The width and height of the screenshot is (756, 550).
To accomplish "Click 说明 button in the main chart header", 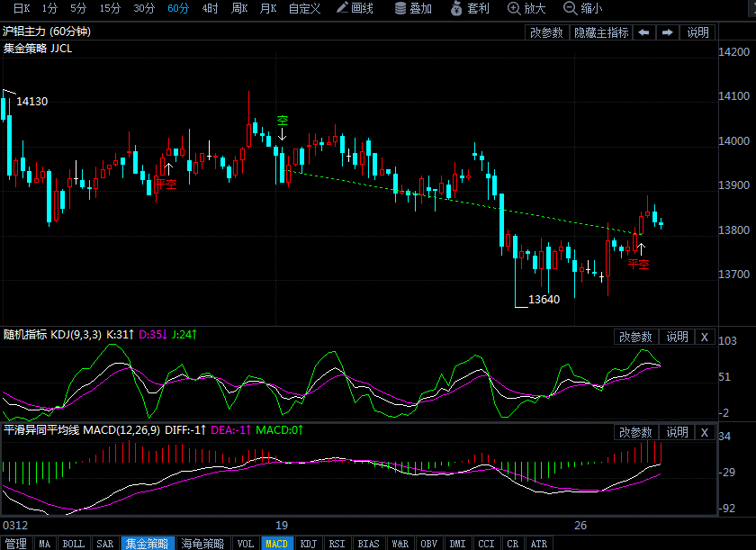I will [x=698, y=32].
